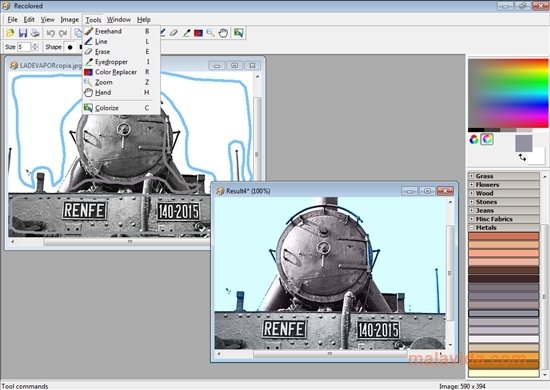The image size is (550, 390).
Task: Click the Undo arrow icon
Action: pyautogui.click(x=51, y=33)
